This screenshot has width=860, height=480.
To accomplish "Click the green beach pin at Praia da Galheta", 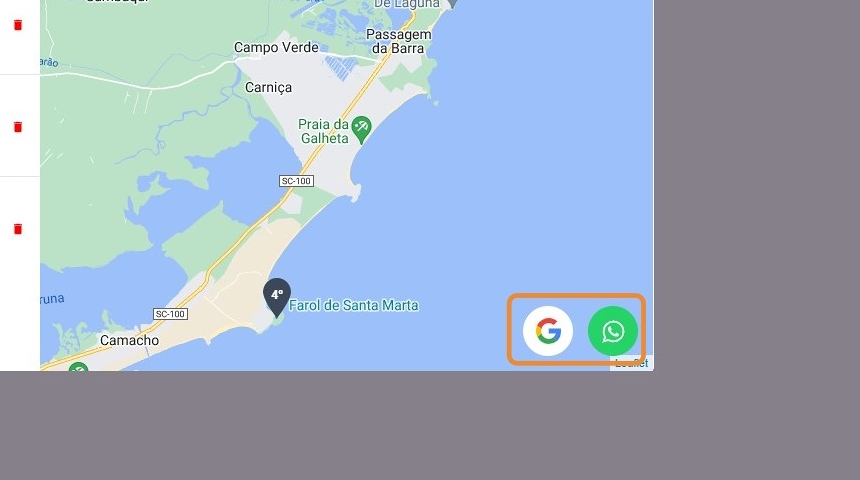I will 361,130.
